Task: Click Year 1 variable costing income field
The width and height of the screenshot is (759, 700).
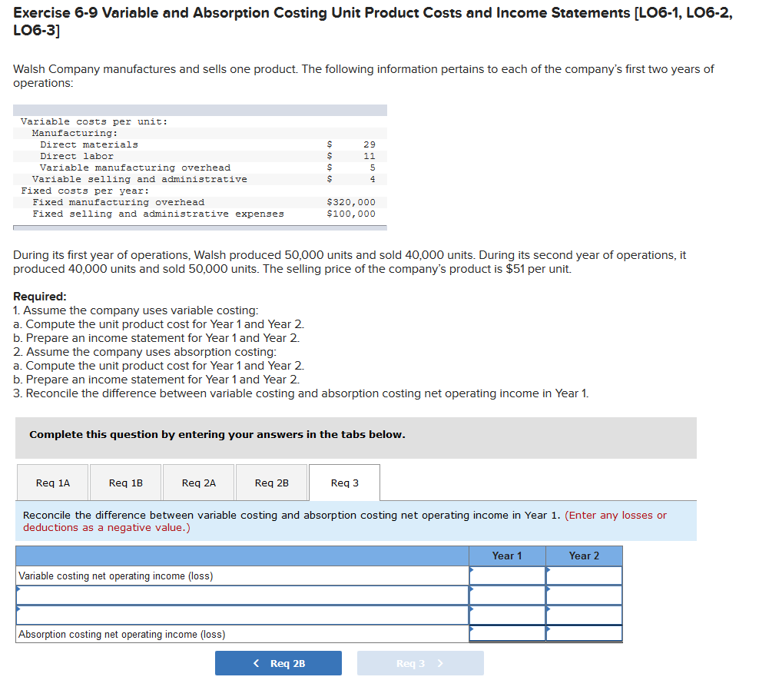Action: (507, 576)
